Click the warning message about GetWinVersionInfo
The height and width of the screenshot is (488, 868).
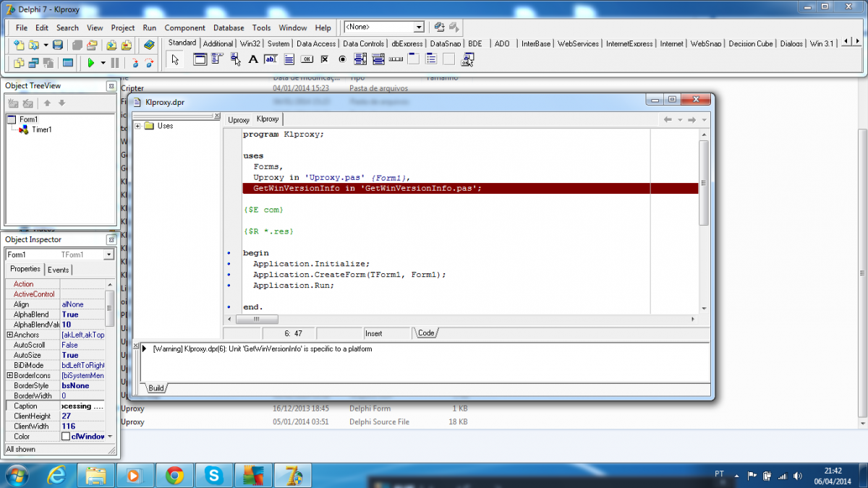263,348
